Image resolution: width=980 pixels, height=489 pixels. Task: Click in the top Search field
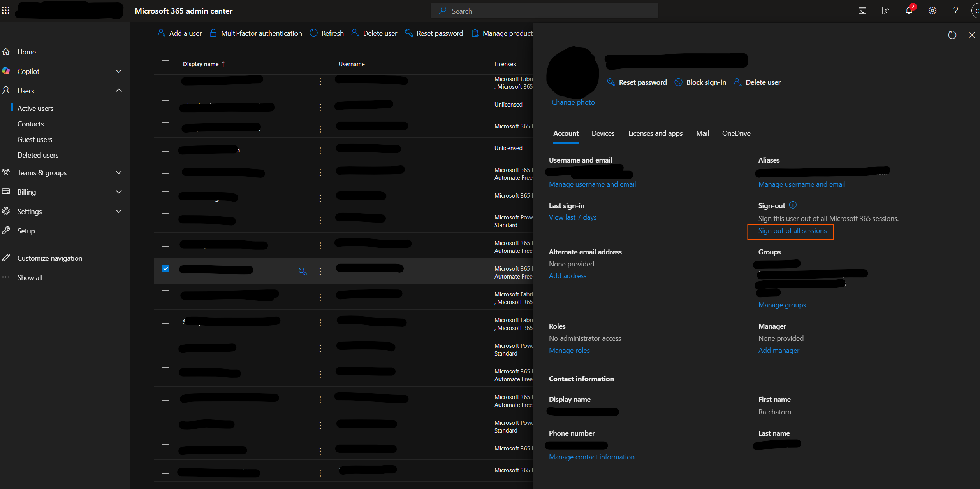(544, 11)
